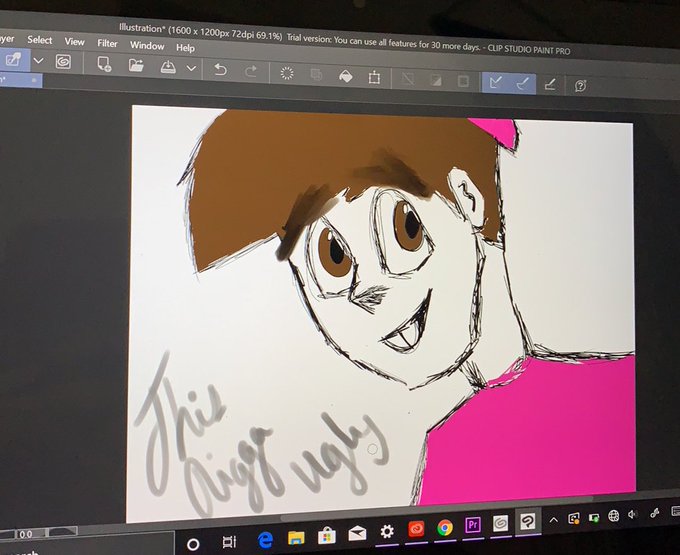This screenshot has height=555, width=680.
Task: Open File Explorer from taskbar
Action: [x=296, y=538]
